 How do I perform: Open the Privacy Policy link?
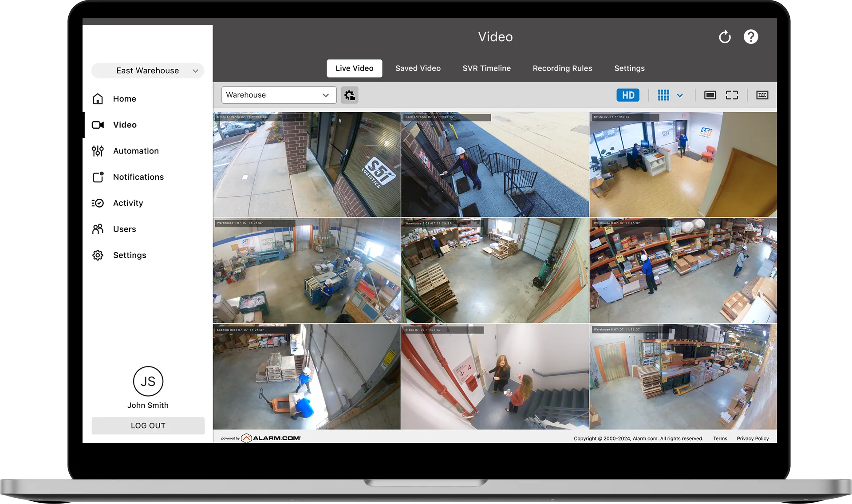tap(753, 438)
